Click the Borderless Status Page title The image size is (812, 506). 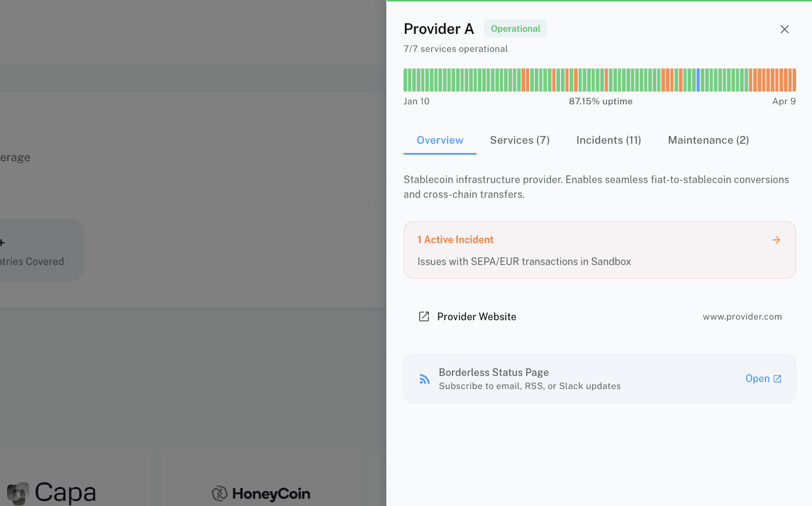point(493,373)
